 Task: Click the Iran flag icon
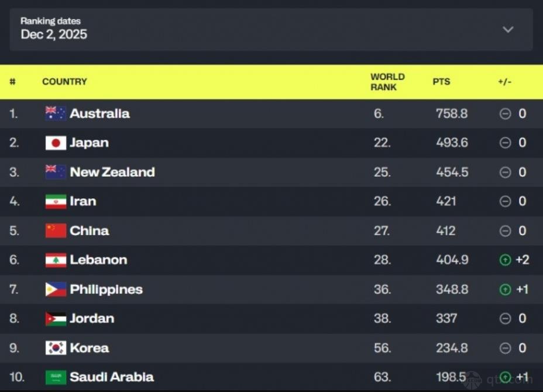56,201
